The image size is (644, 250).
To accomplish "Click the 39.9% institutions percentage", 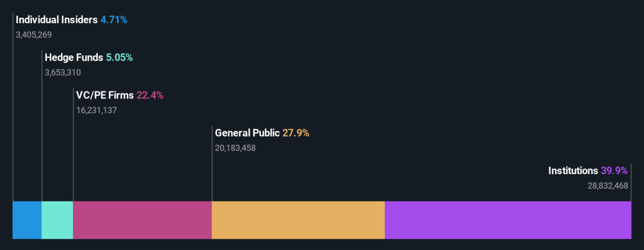I will point(614,171).
